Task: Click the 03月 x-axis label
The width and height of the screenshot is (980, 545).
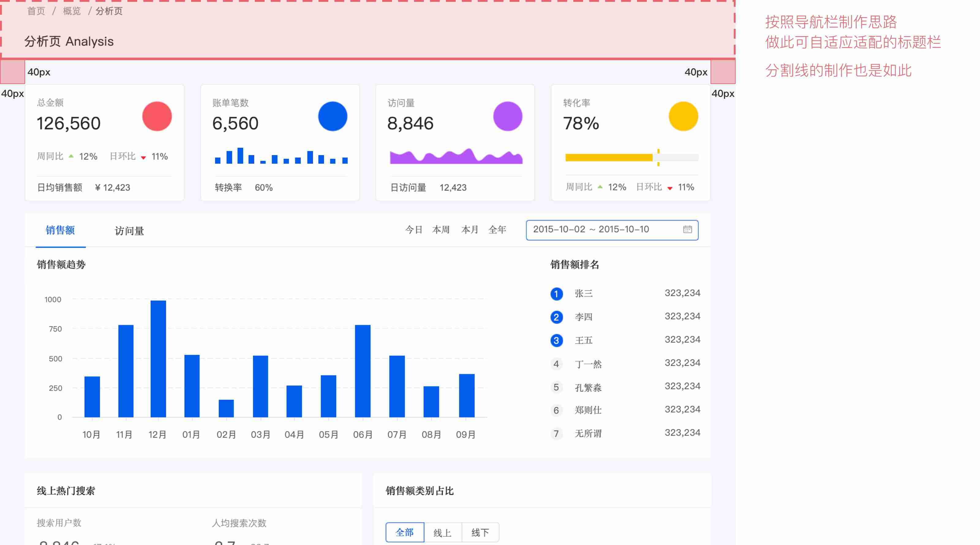Action: pyautogui.click(x=260, y=434)
